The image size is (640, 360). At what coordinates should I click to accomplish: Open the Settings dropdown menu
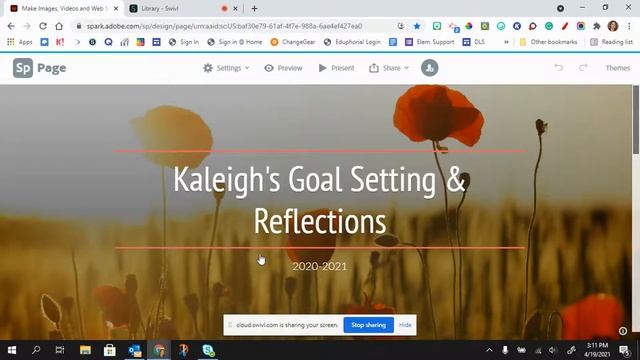[x=226, y=68]
